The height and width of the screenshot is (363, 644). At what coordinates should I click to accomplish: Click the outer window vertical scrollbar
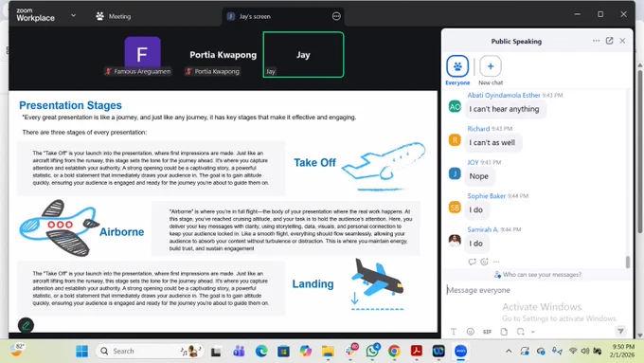point(640,152)
